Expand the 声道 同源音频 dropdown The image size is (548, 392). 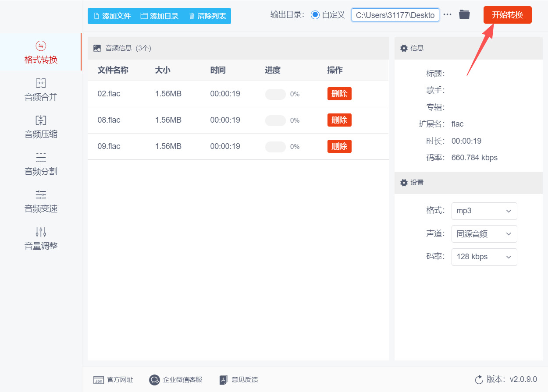tap(484, 234)
